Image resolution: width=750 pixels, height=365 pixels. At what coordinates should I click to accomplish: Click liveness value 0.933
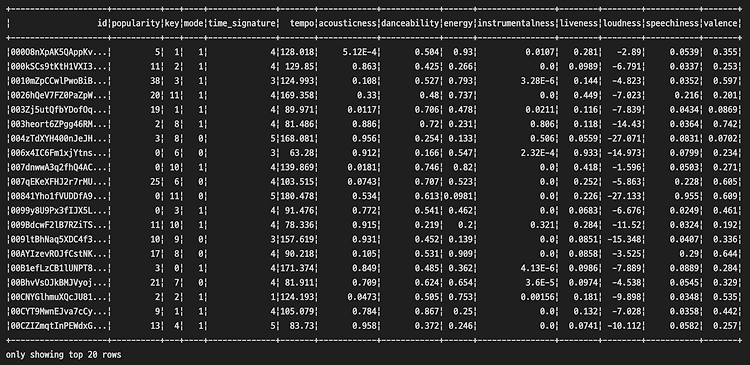click(586, 153)
